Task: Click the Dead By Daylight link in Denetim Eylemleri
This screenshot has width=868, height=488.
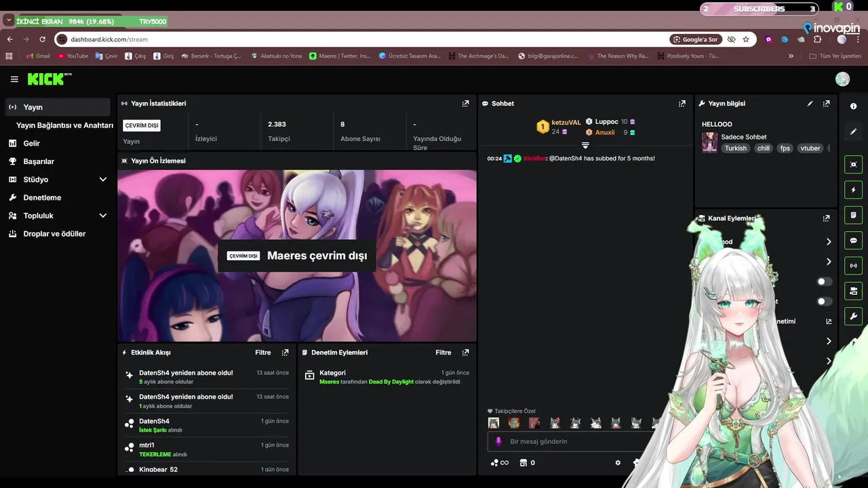Action: pos(391,382)
